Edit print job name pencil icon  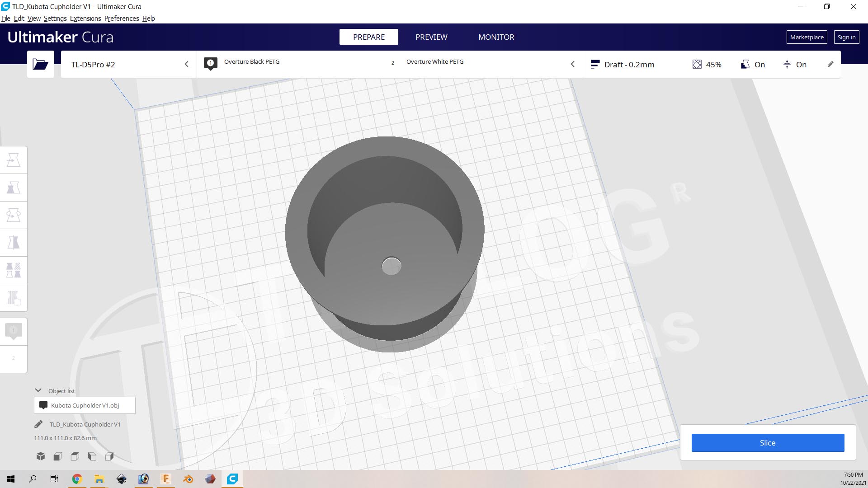pyautogui.click(x=38, y=424)
